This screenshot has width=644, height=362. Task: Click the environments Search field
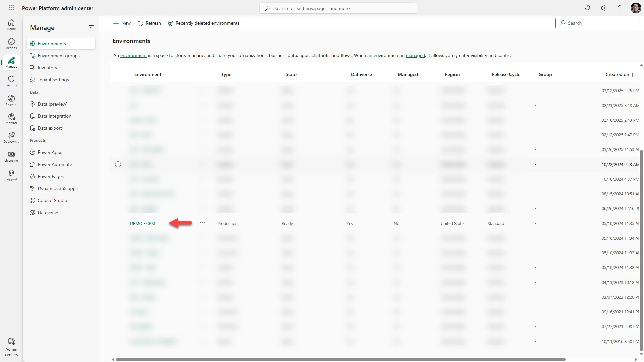tap(597, 23)
